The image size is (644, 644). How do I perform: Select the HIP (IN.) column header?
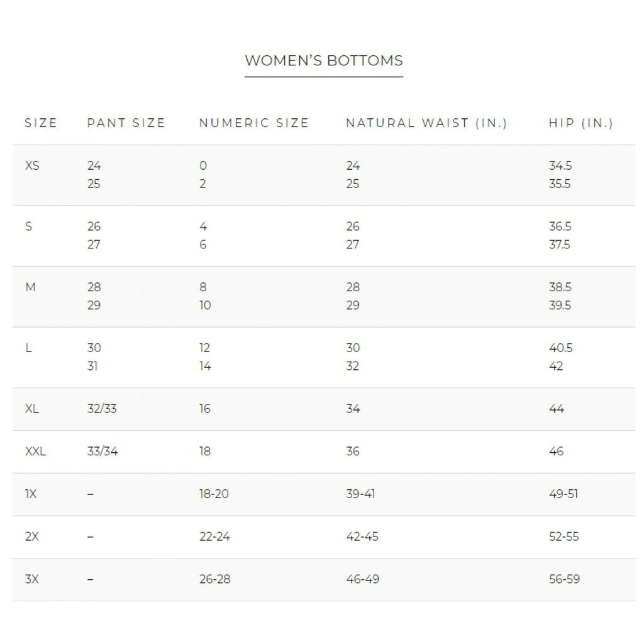click(580, 123)
